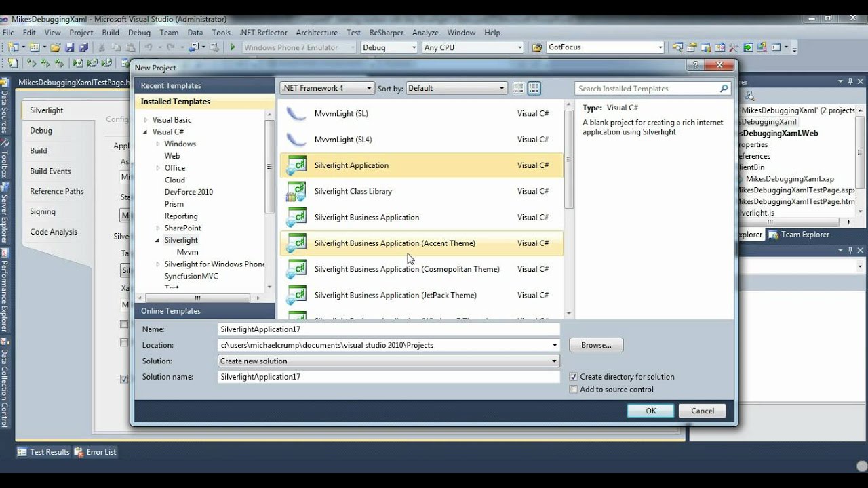Open the Architecture menu

(x=317, y=32)
